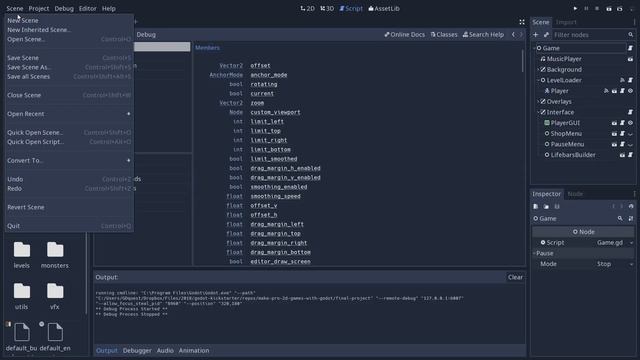640x360 pixels.
Task: Open MusicPlayer scene in editor icon
Action: [630, 59]
